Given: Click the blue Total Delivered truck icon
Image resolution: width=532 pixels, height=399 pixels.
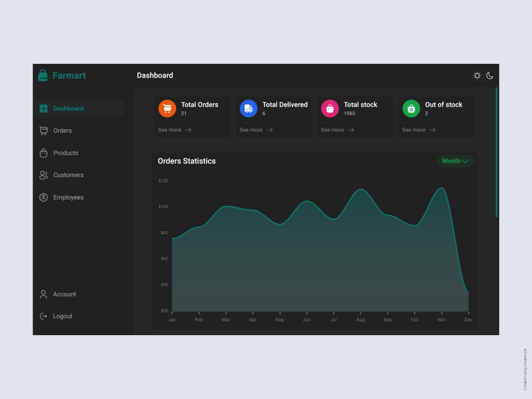Looking at the screenshot, I should coord(248,109).
